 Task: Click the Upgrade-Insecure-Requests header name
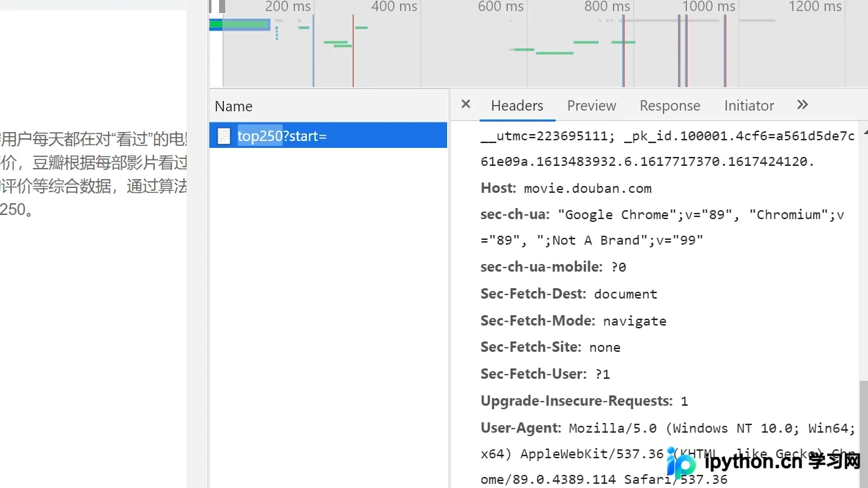pos(577,401)
